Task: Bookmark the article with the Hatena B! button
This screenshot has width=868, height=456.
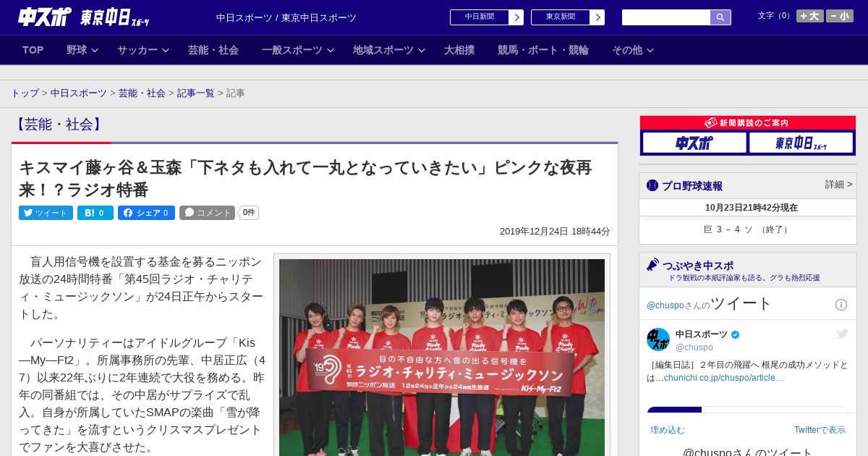Action: point(95,213)
